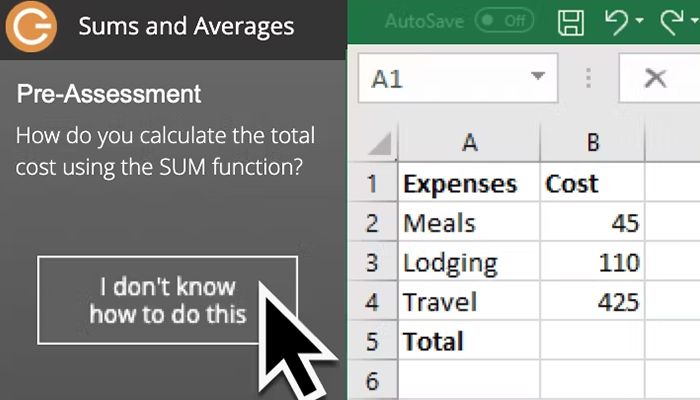Select row 5 header
The width and height of the screenshot is (700, 400).
[372, 341]
